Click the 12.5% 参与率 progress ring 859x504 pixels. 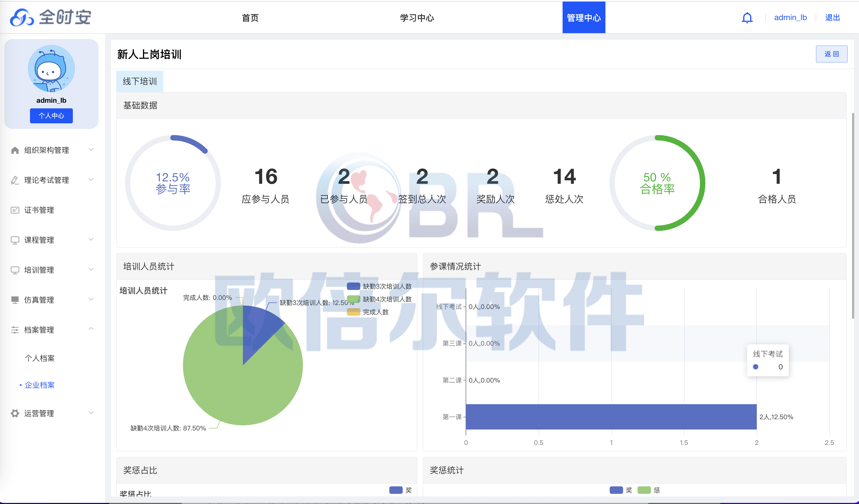point(173,183)
